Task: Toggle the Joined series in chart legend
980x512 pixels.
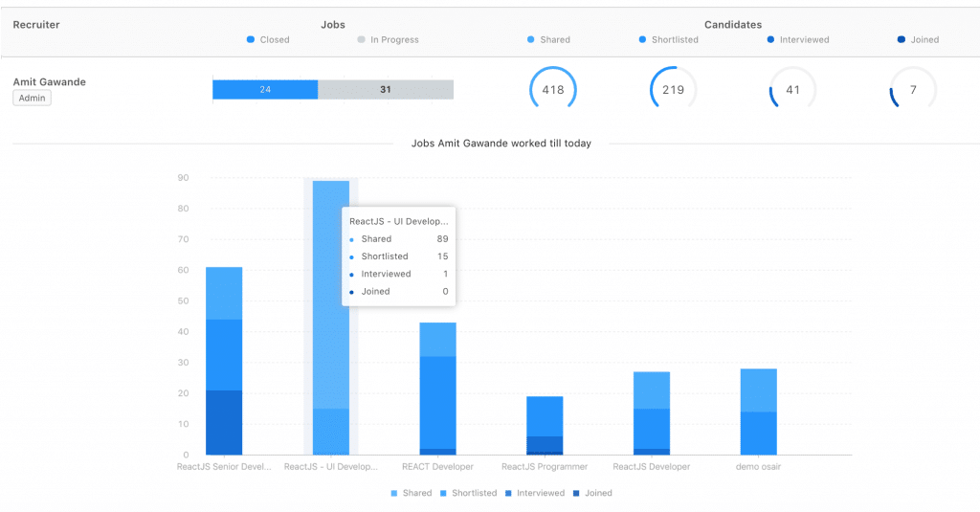Action: click(x=592, y=493)
